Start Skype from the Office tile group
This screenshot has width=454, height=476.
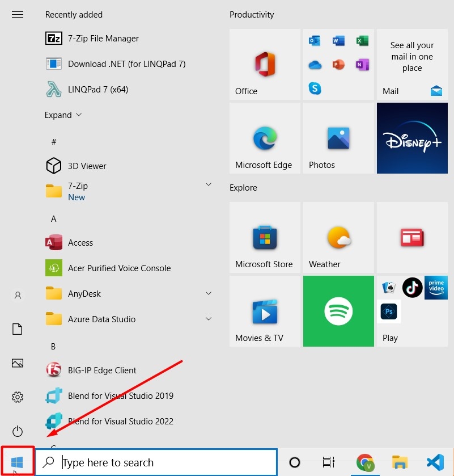click(x=315, y=89)
